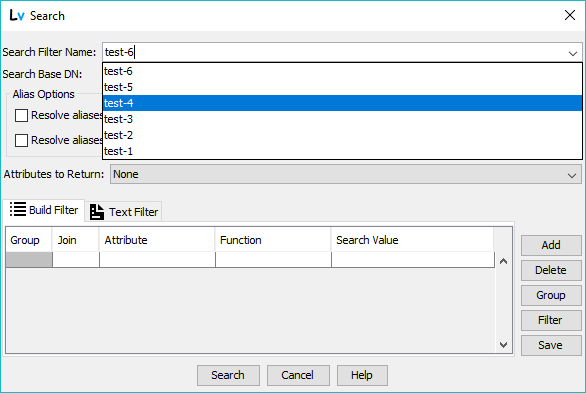The height and width of the screenshot is (393, 586).
Task: Toggle the first Resolve aliases checkbox
Action: 21,115
